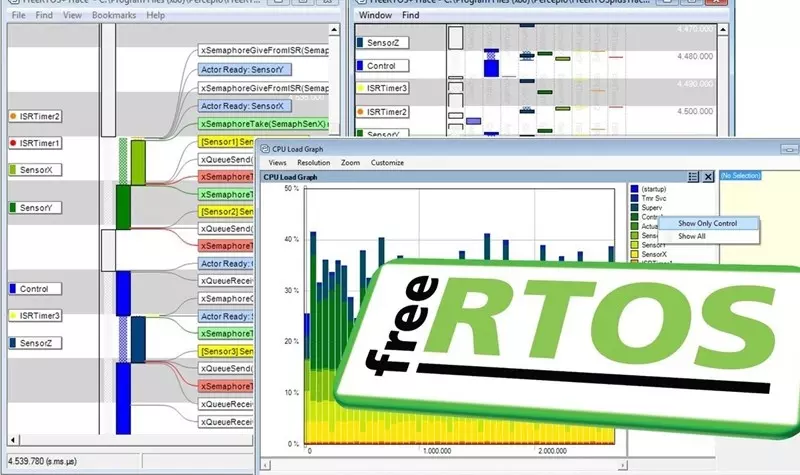Open the legend list icon in CPU Load Graph

pyautogui.click(x=693, y=177)
